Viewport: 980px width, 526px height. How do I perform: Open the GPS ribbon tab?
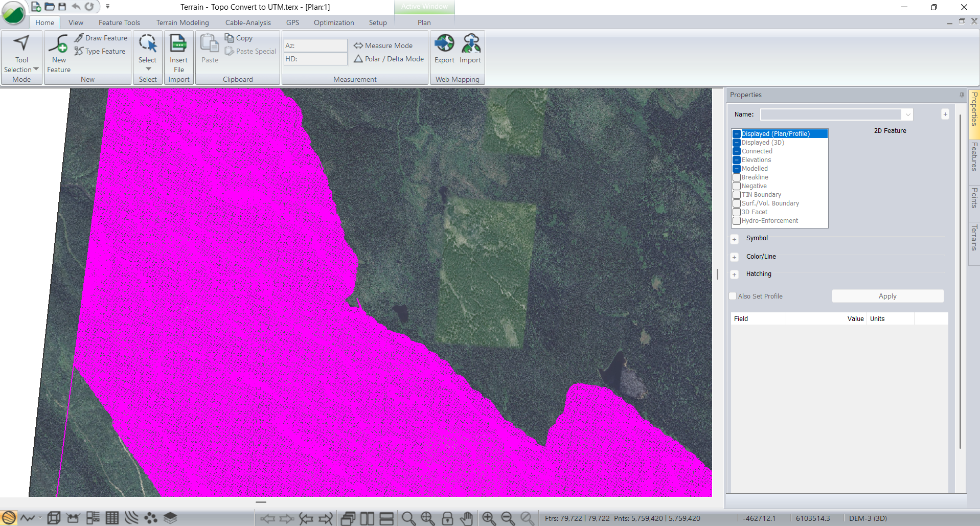click(292, 22)
